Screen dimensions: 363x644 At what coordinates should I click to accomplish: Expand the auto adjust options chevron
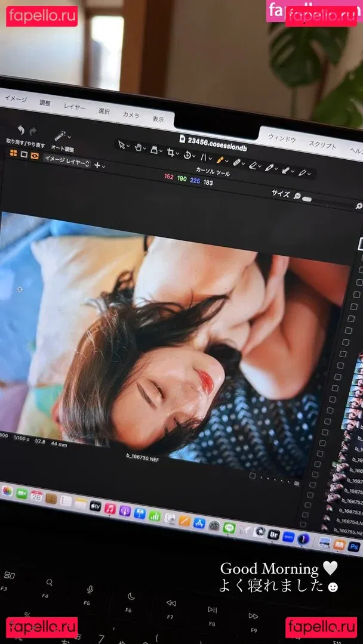[x=69, y=137]
